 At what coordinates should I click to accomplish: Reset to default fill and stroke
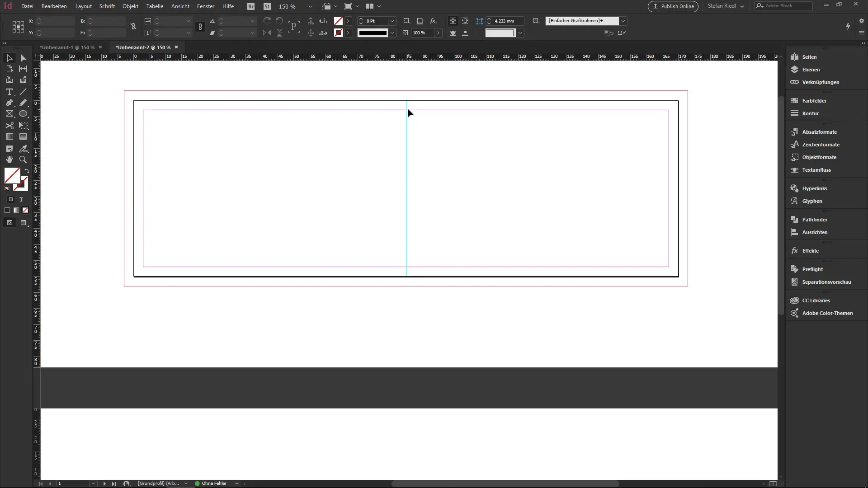tap(7, 188)
